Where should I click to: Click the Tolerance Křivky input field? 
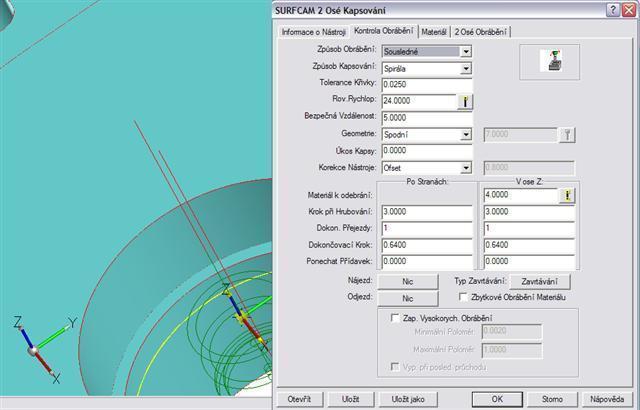427,85
